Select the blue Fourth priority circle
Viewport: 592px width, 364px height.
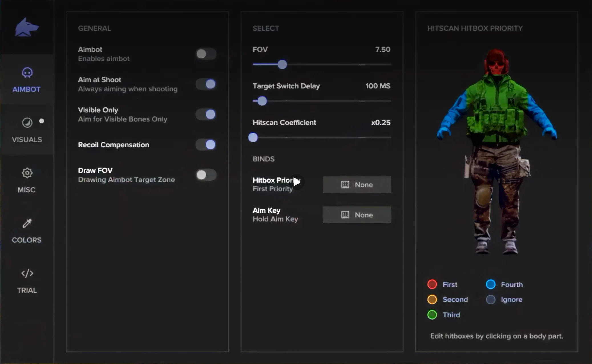pos(491,284)
